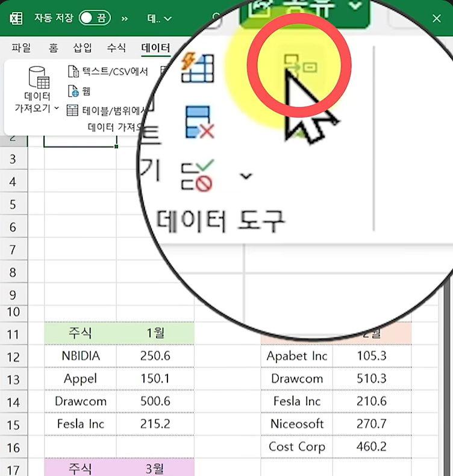Switch to the 삽입 tab
This screenshot has width=453, height=476.
click(x=83, y=48)
